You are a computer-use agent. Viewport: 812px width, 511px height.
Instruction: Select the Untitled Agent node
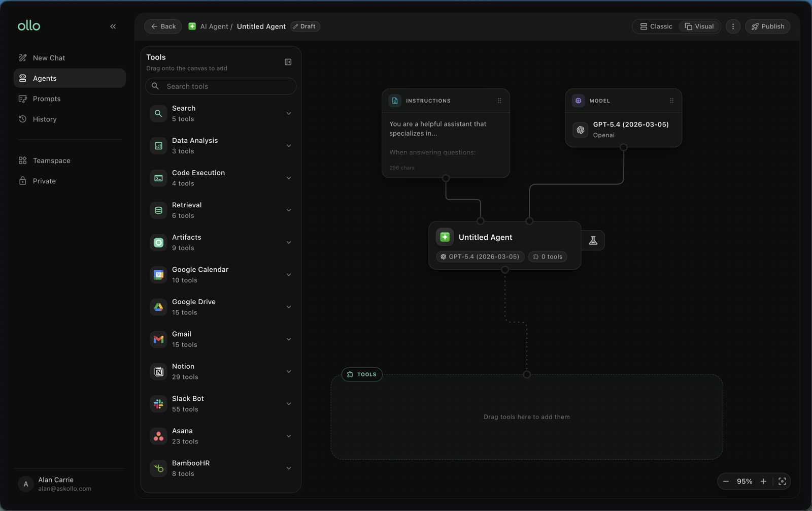(505, 245)
